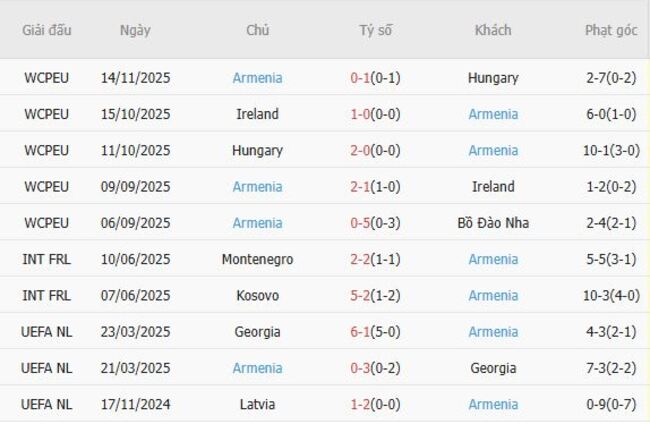Click the Giải đấu column header
Viewport: 650px width, 424px height.
pyautogui.click(x=47, y=30)
